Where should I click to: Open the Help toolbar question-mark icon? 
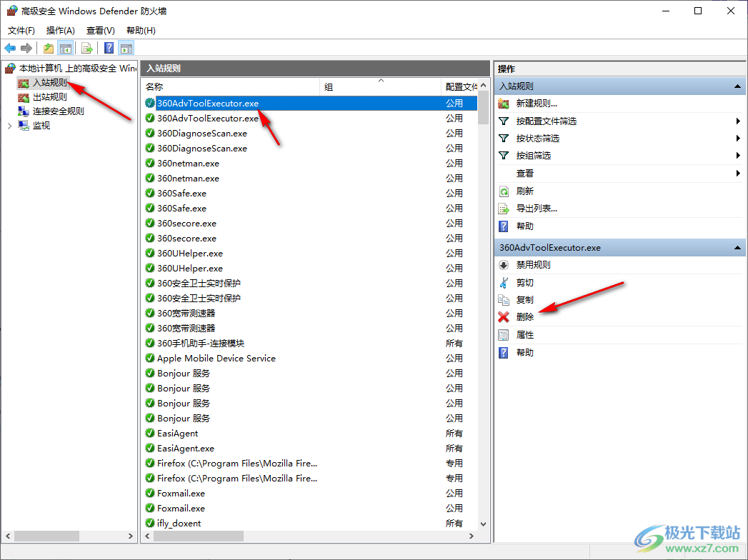click(109, 48)
